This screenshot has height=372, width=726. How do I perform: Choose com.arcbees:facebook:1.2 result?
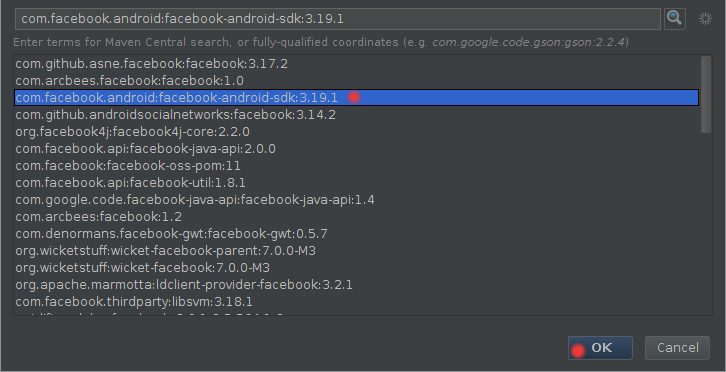coord(357,217)
